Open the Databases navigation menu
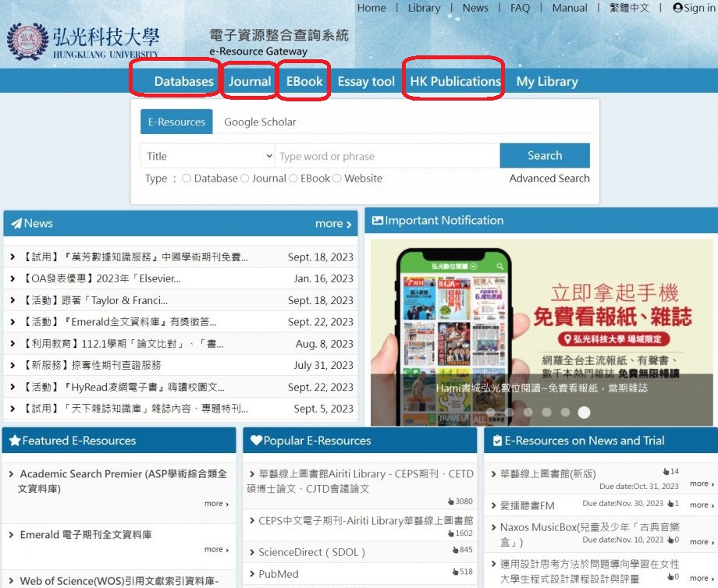Viewport: 718px width, 588px height. pyautogui.click(x=183, y=81)
